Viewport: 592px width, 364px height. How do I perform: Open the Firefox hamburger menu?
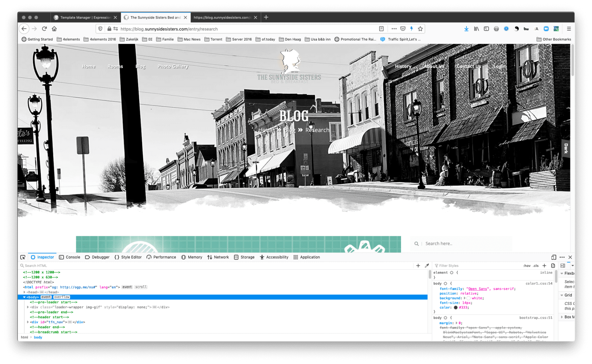[569, 29]
